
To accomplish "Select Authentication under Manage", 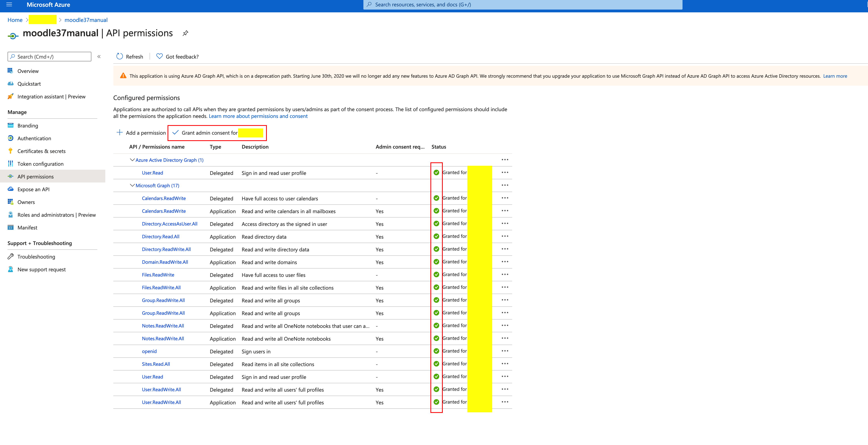I will (34, 138).
